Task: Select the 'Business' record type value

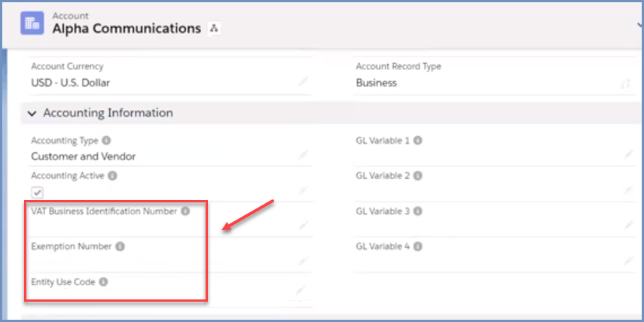Action: click(376, 83)
